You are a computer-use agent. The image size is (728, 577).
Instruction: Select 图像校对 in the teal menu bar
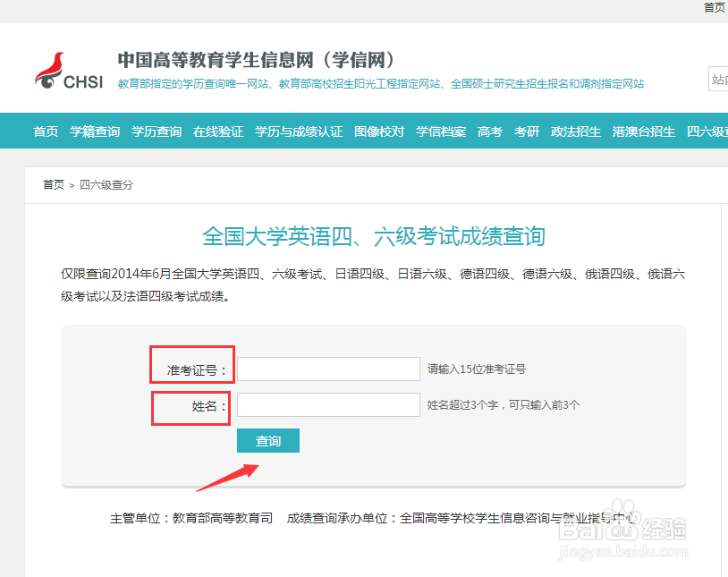pyautogui.click(x=378, y=131)
